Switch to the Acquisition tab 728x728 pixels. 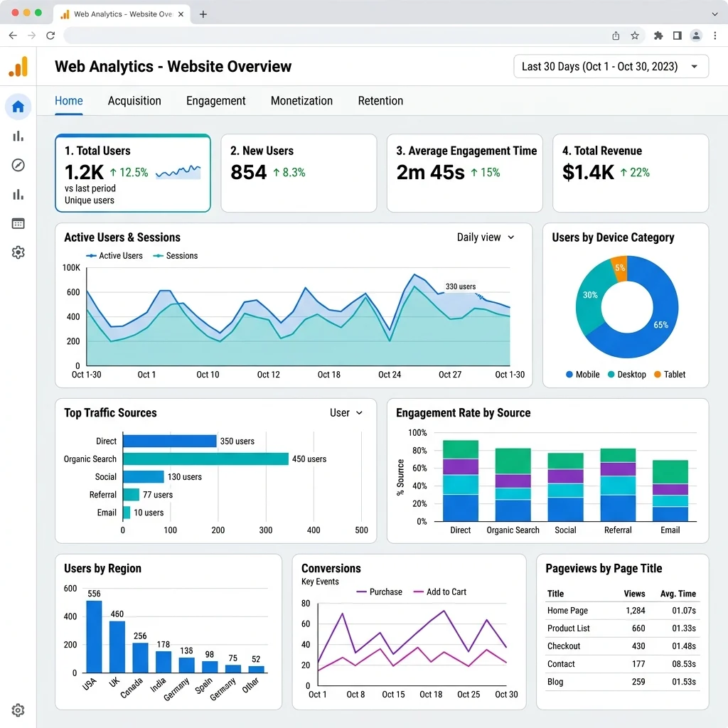[x=134, y=101]
